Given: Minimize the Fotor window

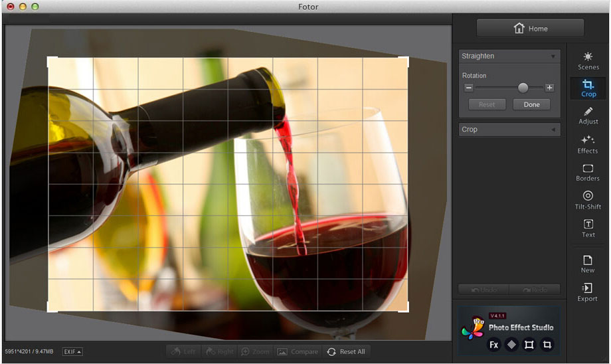Looking at the screenshot, I should [x=23, y=7].
